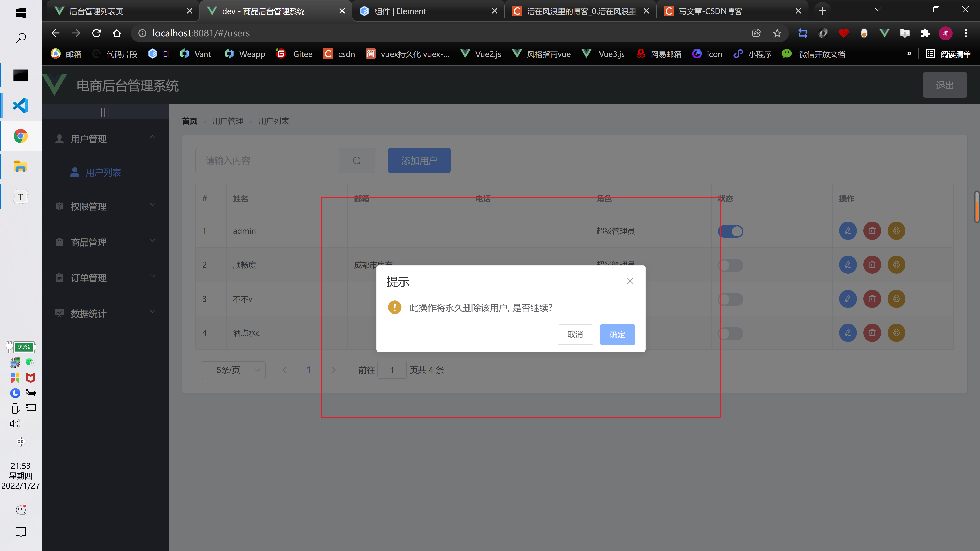Click the 请输入内容 search input field

point(267,160)
